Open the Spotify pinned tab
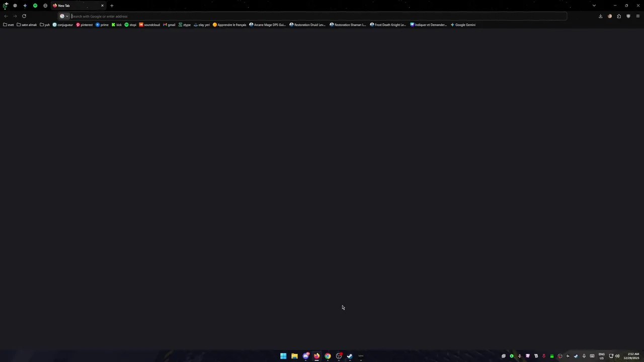Screen dimensions: 644x362 [35, 6]
